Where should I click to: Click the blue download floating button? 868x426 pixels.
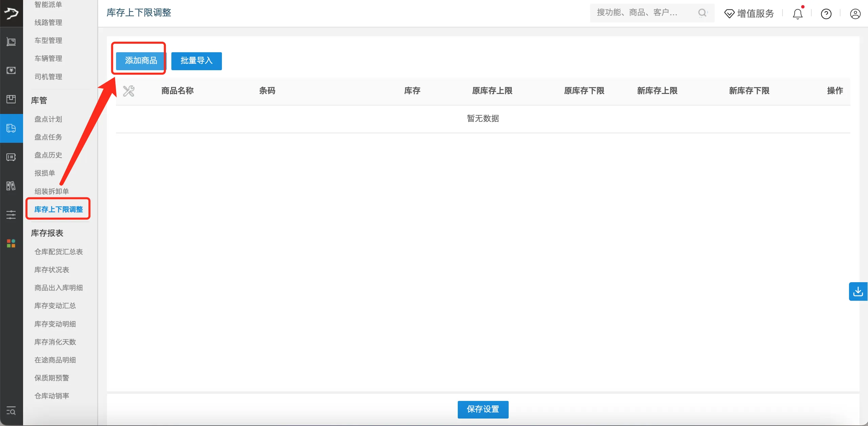(x=858, y=291)
